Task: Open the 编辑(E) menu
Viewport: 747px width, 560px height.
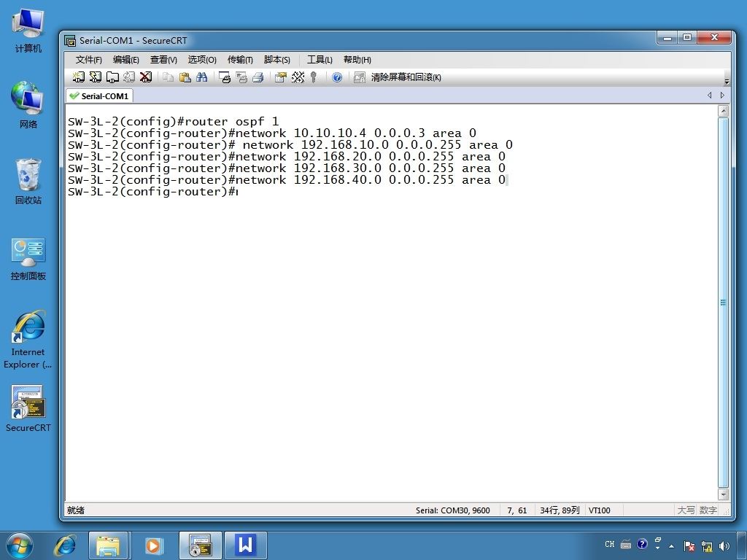Action: (125, 60)
